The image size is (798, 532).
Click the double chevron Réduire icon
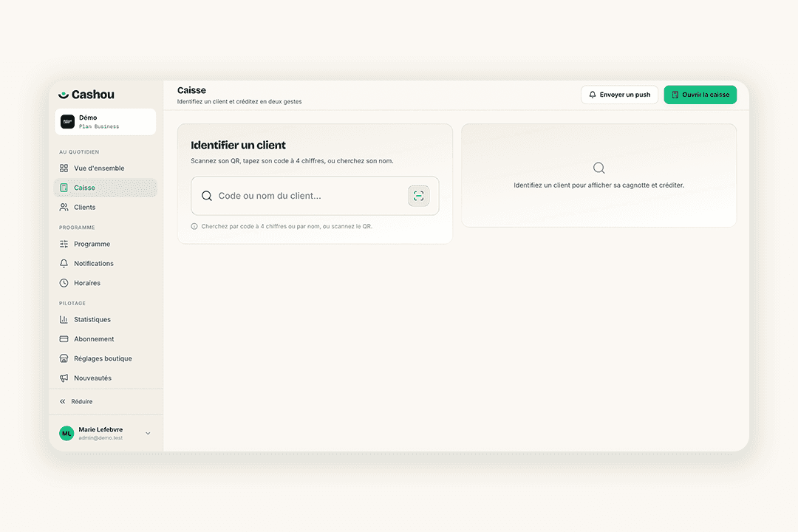point(63,402)
